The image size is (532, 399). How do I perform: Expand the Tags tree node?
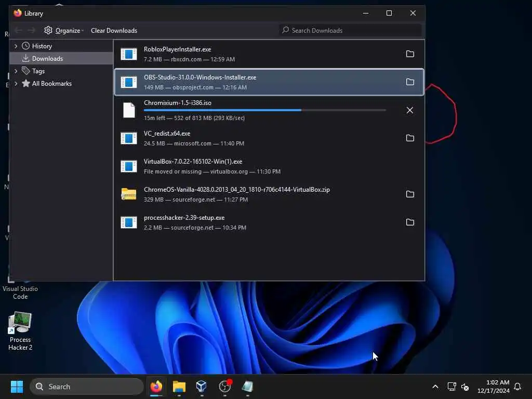(x=16, y=71)
